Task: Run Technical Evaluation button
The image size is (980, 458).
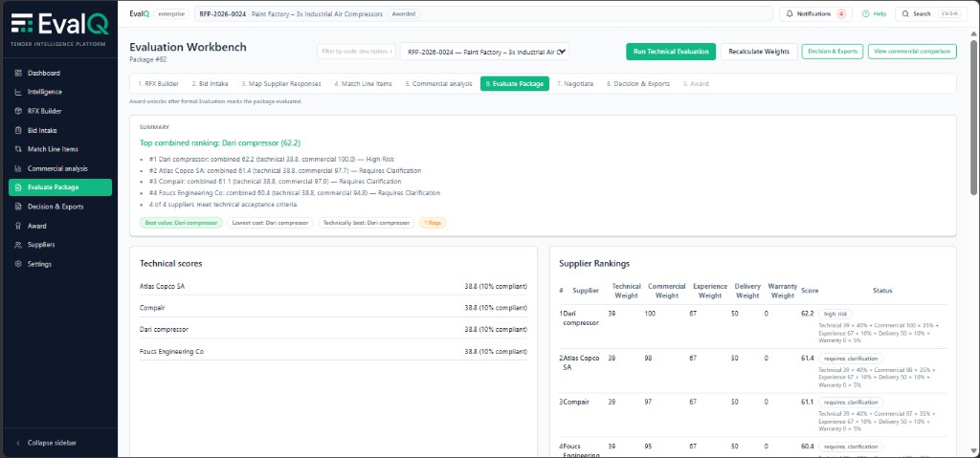Action: 671,52
